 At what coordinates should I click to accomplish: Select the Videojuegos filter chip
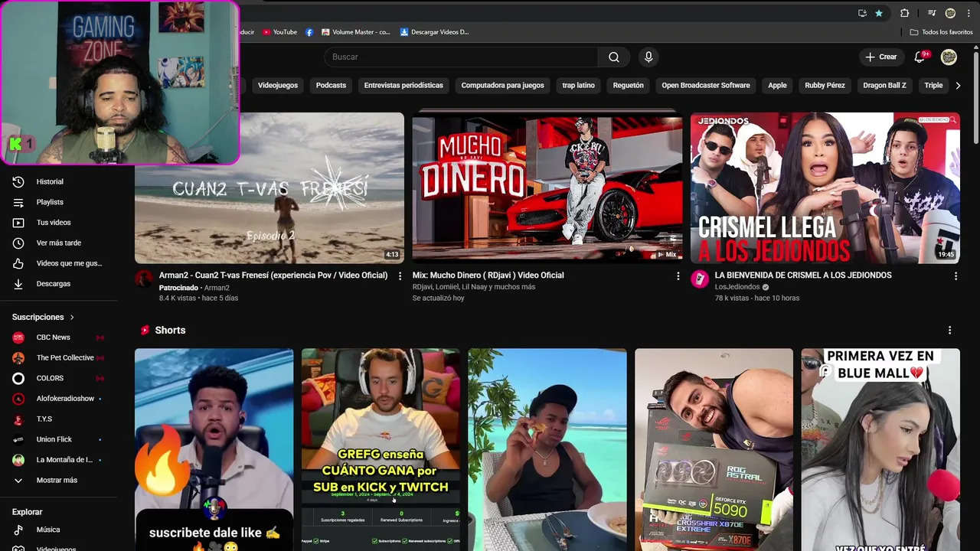pyautogui.click(x=278, y=85)
